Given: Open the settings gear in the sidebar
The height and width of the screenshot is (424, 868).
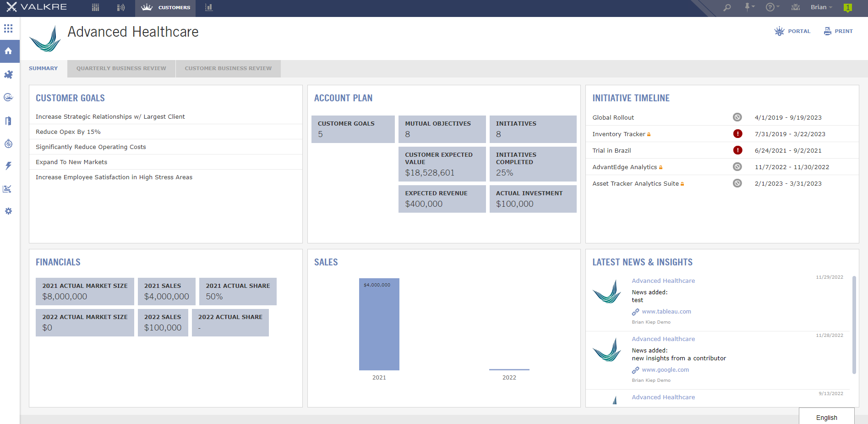Looking at the screenshot, I should click(8, 211).
